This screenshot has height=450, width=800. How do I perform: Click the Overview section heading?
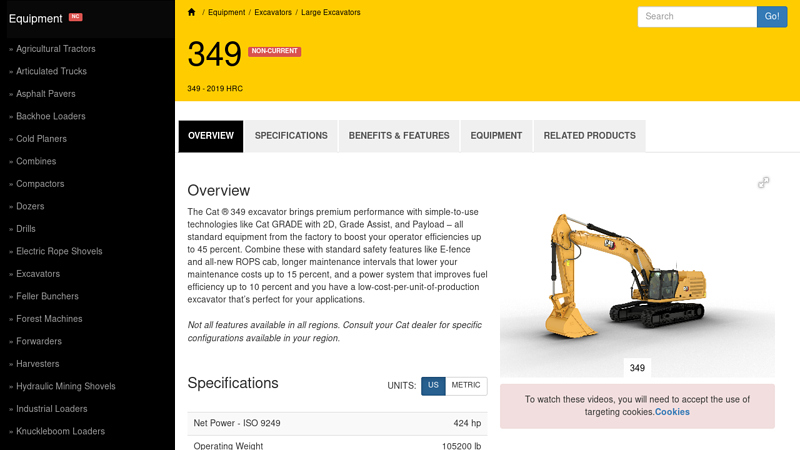218,190
